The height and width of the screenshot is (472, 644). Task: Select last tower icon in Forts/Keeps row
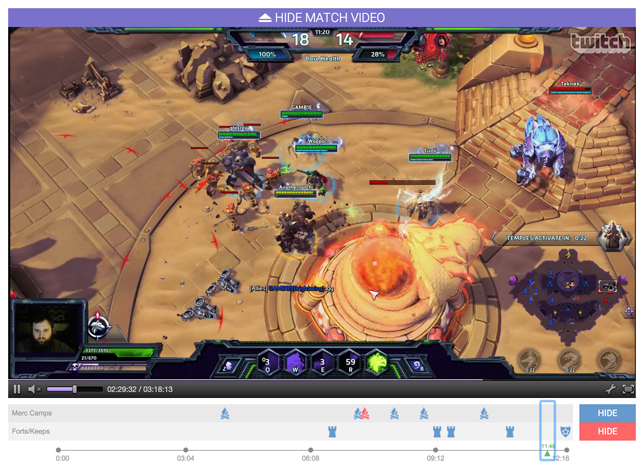(510, 431)
